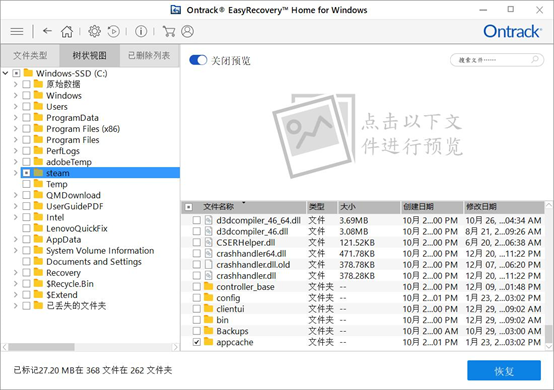
Task: Click the ProgramData folder icon
Action: pyautogui.click(x=38, y=117)
